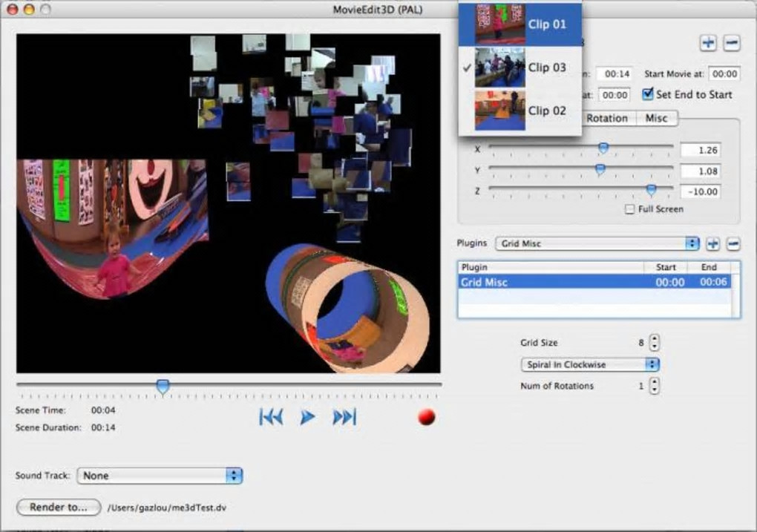Open the Sound Track dropdown
757x532 pixels.
[x=160, y=476]
